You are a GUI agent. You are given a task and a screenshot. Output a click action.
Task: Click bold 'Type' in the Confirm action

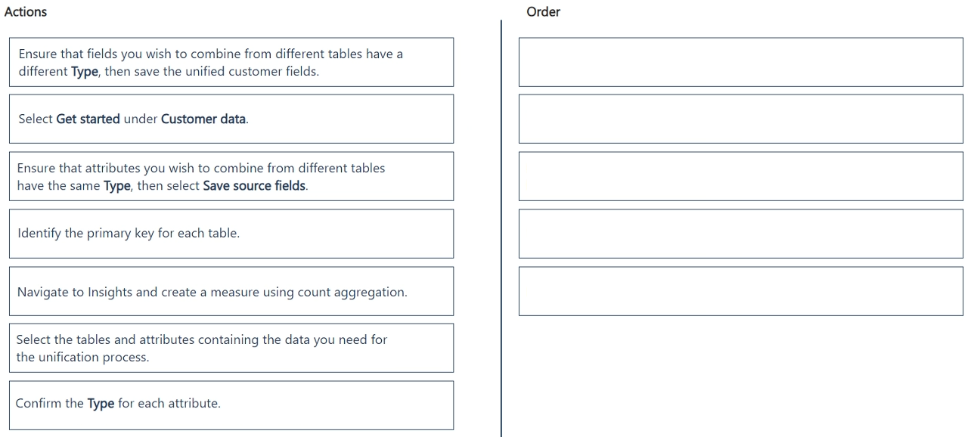[101, 404]
